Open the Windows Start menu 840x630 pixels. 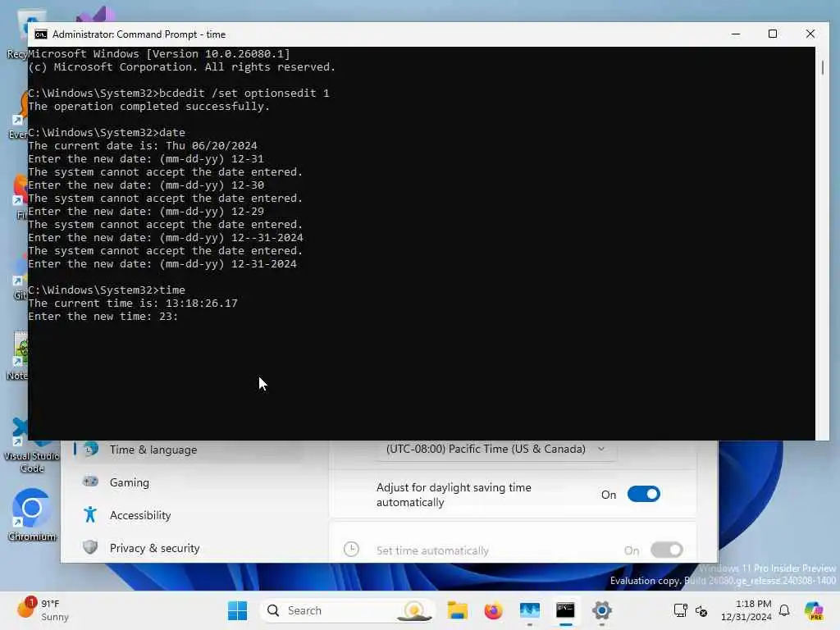[237, 610]
